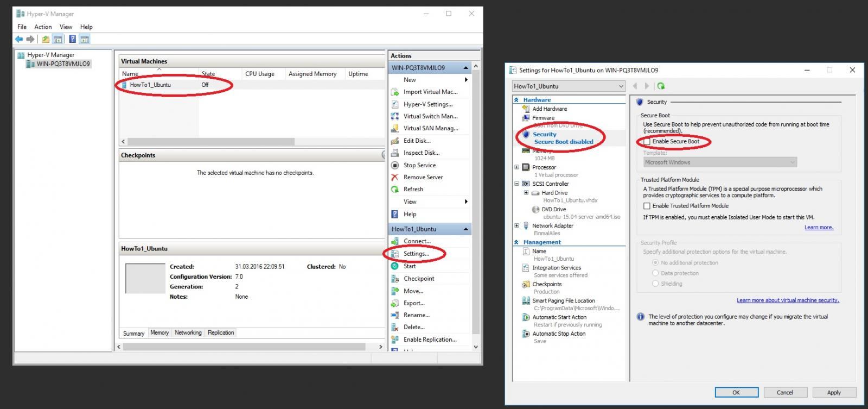
Task: Open the Help menu in menu bar
Action: (86, 27)
